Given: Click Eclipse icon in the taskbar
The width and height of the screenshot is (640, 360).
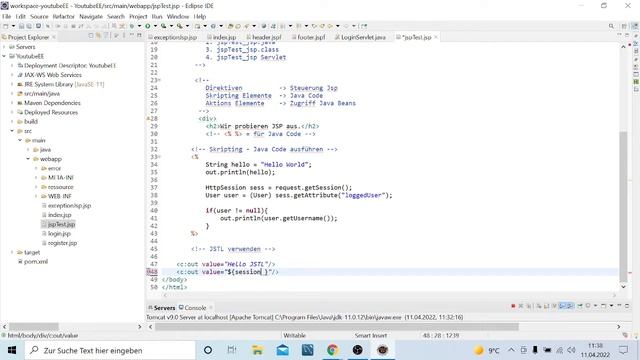Looking at the screenshot, I should pos(382,350).
